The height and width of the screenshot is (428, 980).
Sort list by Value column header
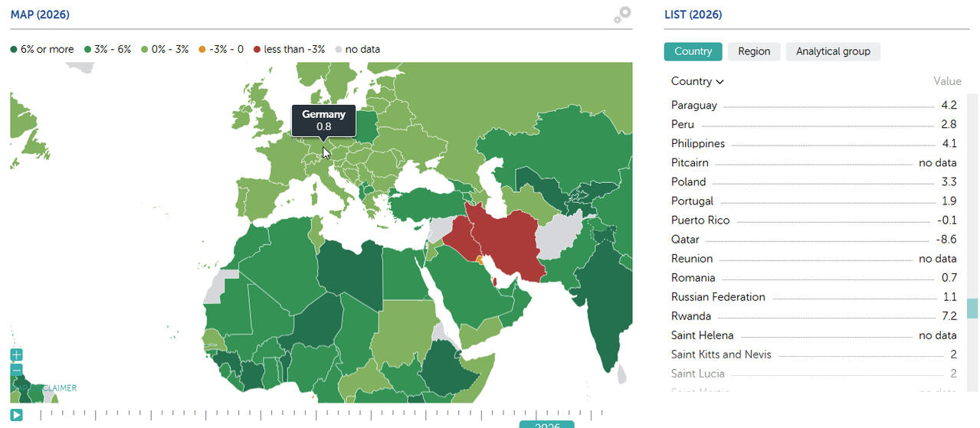(x=947, y=81)
